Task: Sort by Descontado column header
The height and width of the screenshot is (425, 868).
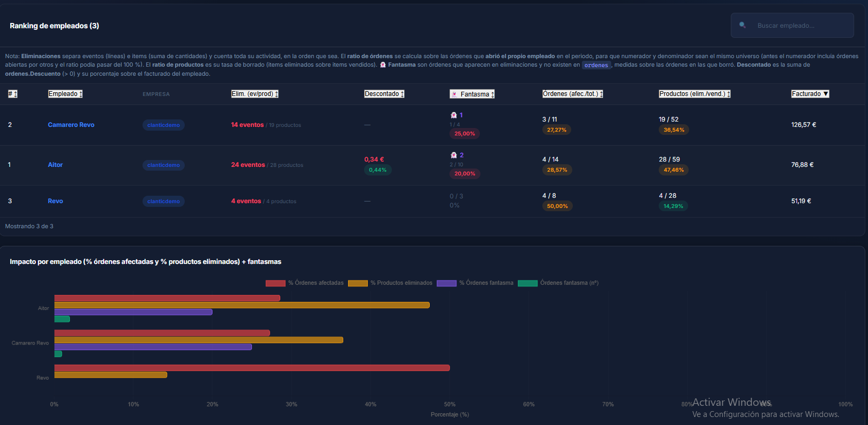Action: point(384,94)
